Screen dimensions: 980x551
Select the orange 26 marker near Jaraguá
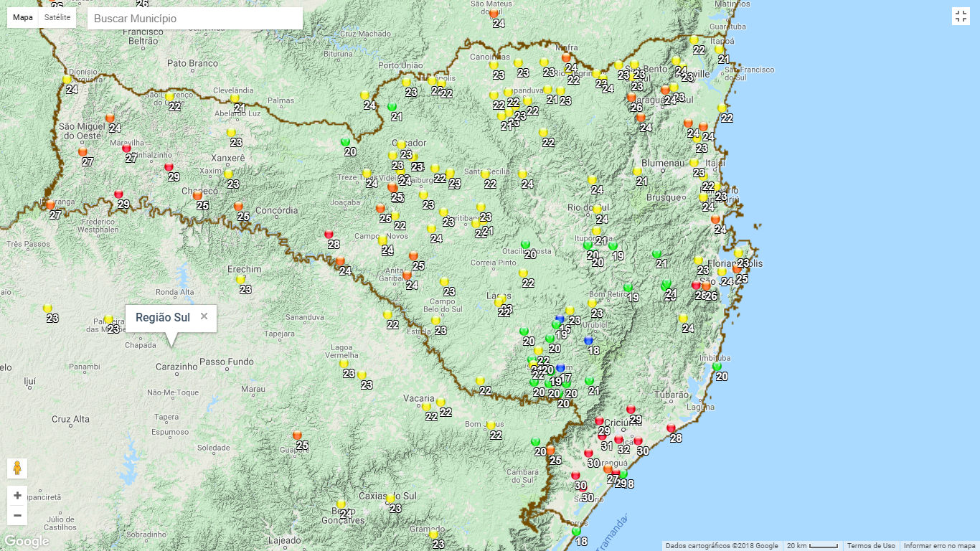[x=631, y=97]
